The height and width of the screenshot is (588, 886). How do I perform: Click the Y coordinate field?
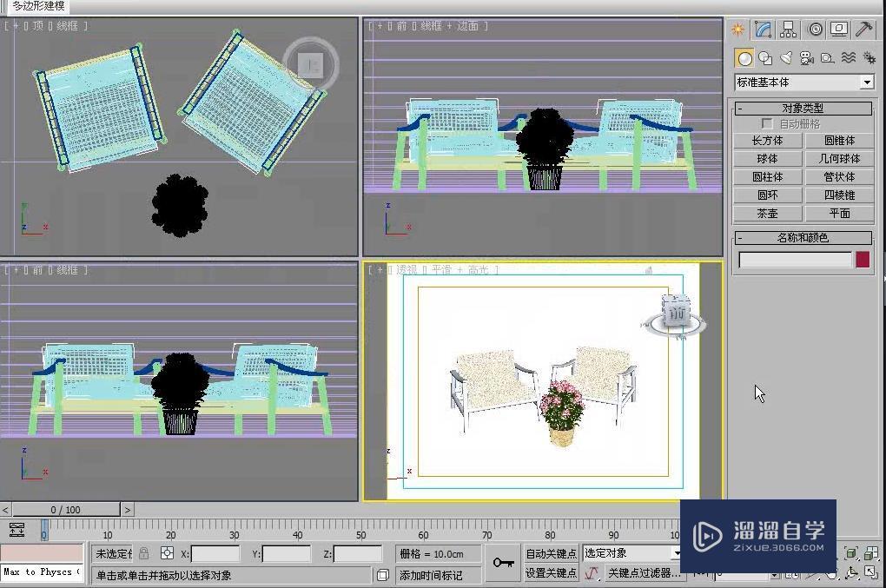287,554
